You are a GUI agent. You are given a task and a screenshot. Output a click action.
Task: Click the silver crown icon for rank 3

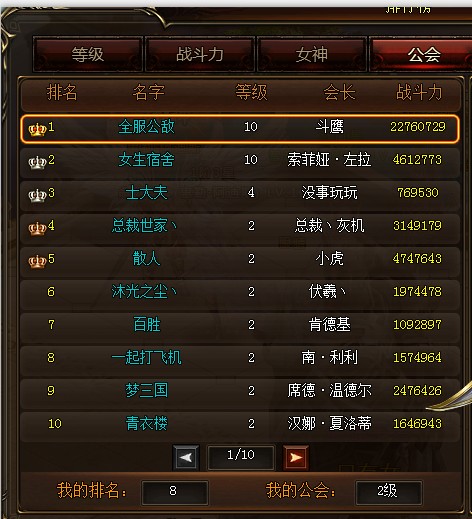pyautogui.click(x=37, y=196)
